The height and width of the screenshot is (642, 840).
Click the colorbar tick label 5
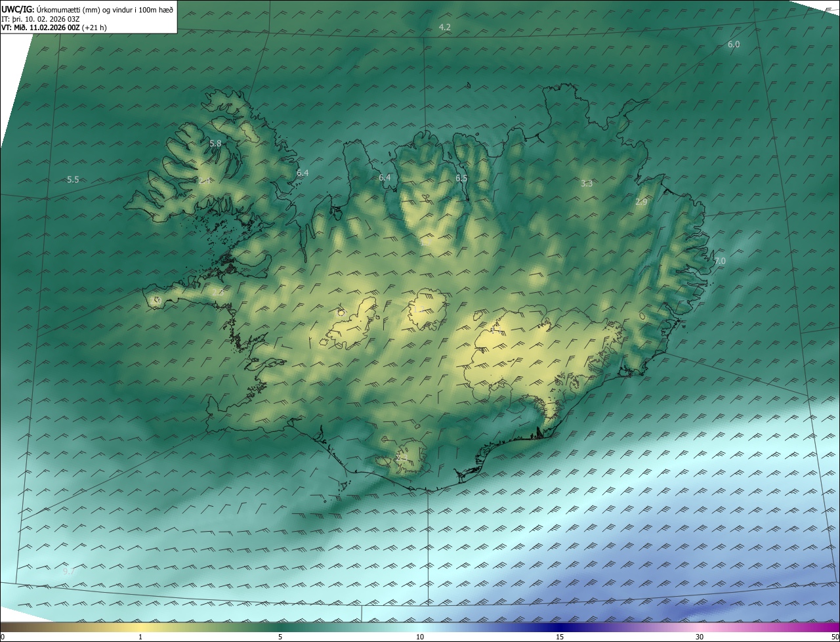280,637
